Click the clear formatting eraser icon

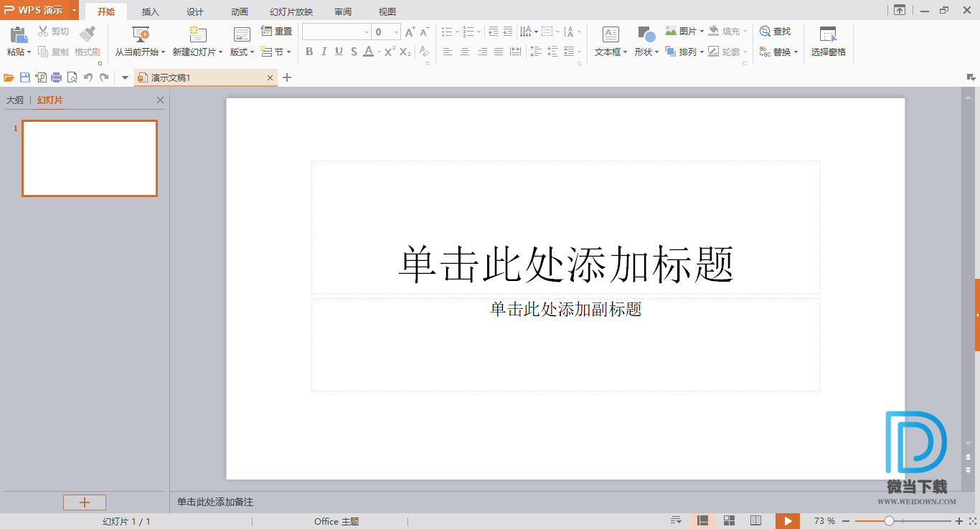pyautogui.click(x=424, y=52)
